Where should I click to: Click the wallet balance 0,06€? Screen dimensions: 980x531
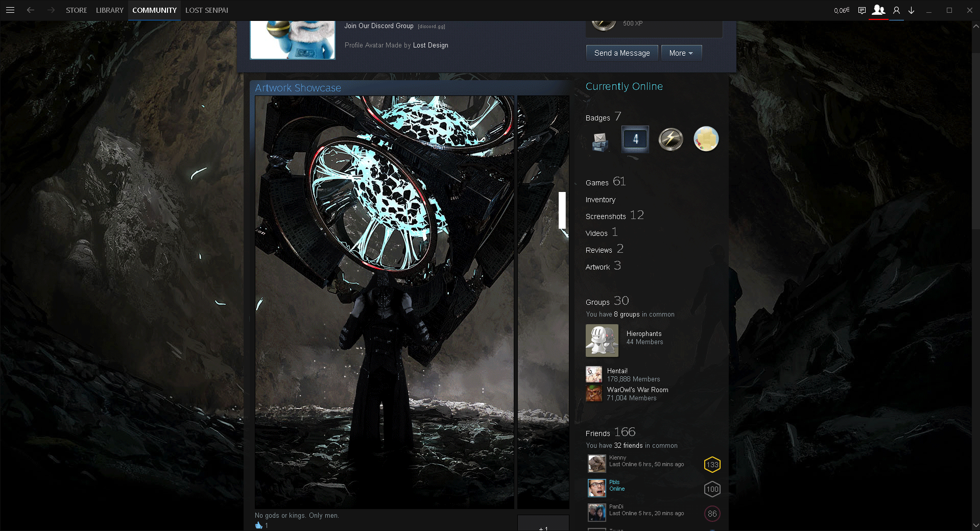click(x=842, y=10)
